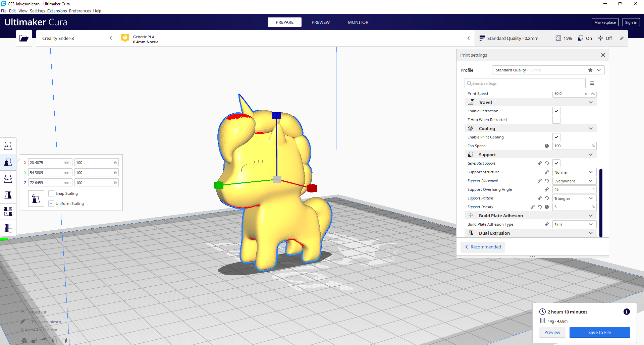Screen dimensions: 644x345
Task: Reset Generate Support to default
Action: coord(547,163)
